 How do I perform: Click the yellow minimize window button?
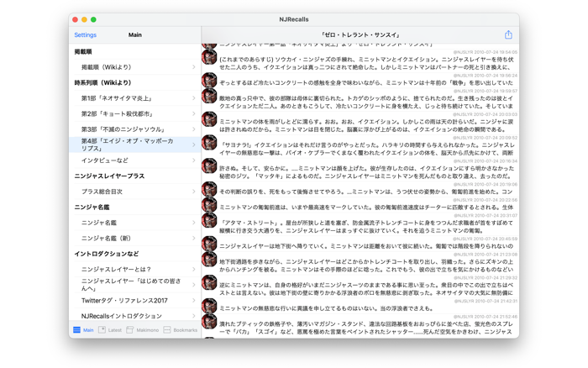coord(84,19)
